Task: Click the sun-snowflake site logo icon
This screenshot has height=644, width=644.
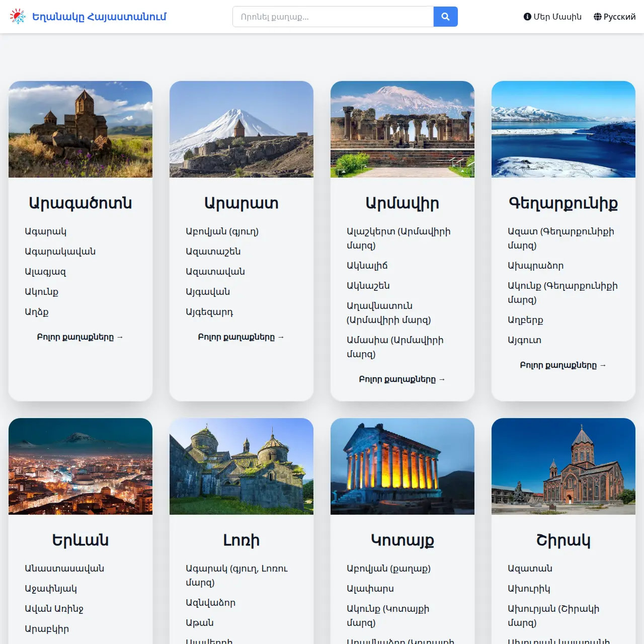Action: [18, 17]
